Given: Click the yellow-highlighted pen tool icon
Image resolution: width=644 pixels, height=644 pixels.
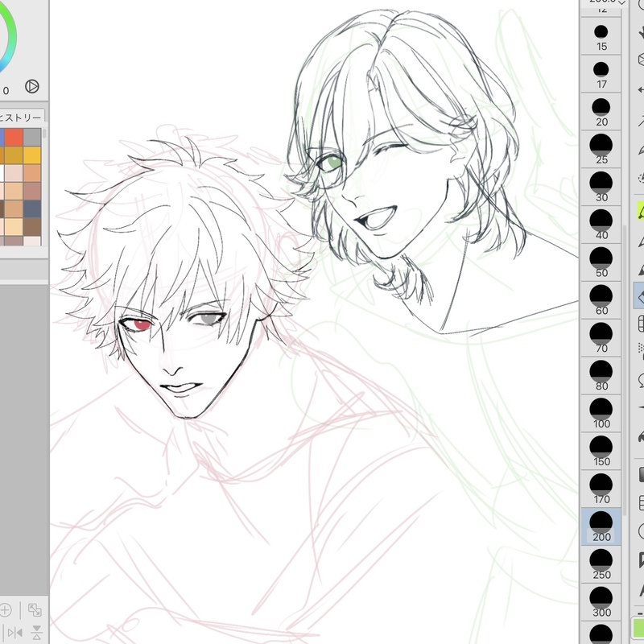Looking at the screenshot, I should coord(640,211).
